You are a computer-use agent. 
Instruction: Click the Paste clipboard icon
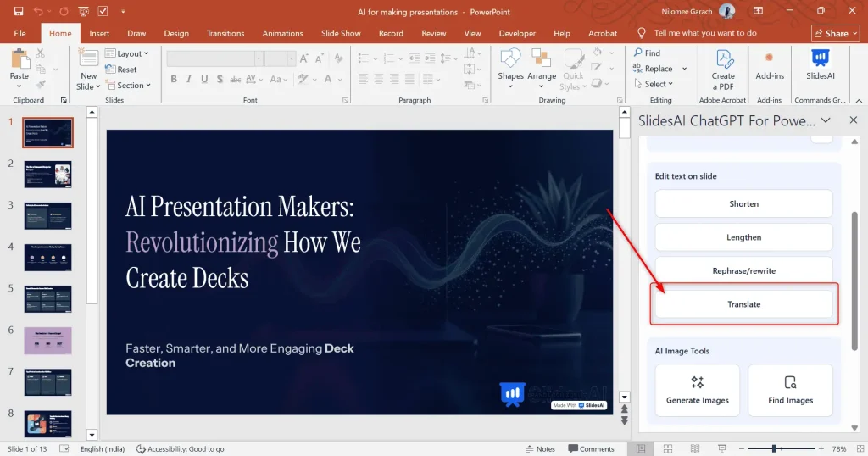coord(20,60)
